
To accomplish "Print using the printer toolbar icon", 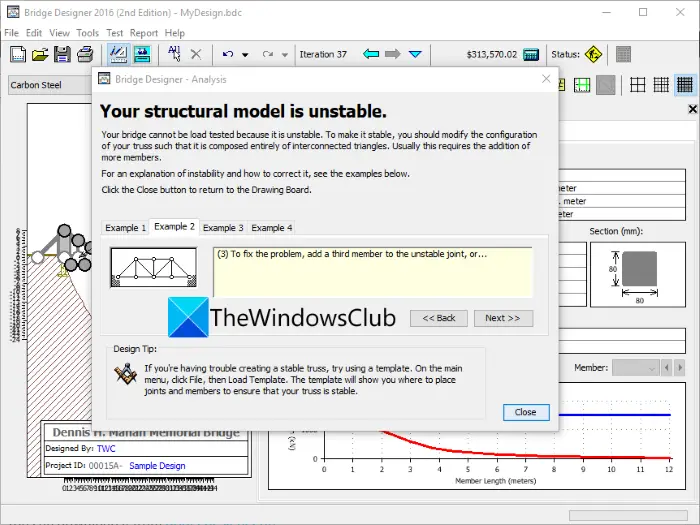I will click(85, 54).
